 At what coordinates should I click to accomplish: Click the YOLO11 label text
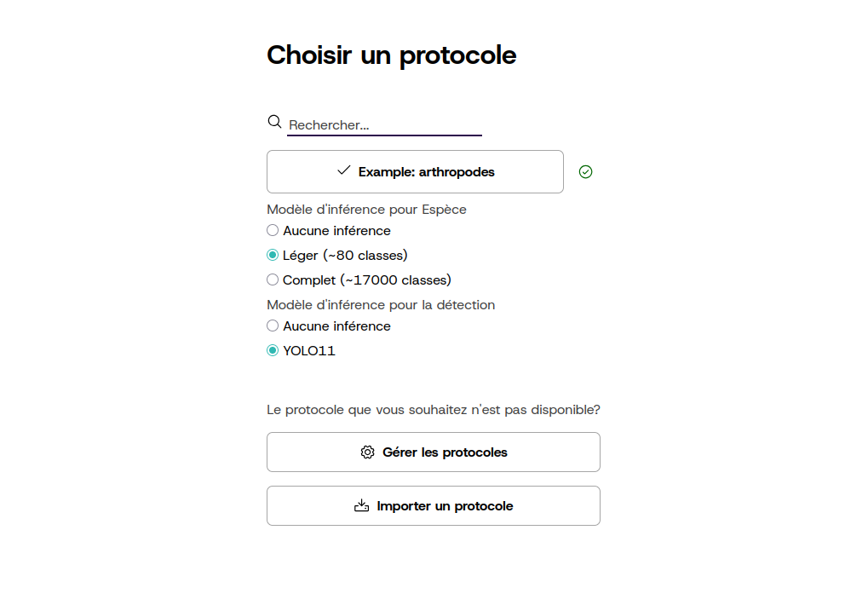(x=309, y=351)
